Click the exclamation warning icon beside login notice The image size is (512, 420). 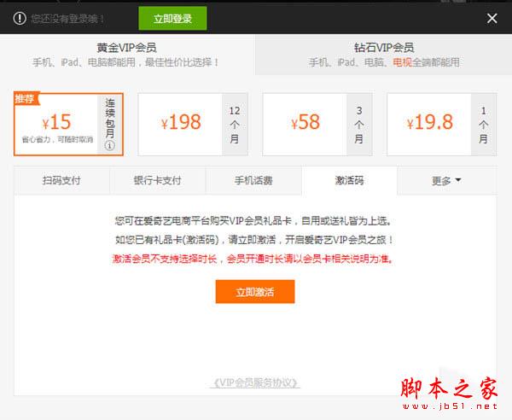tap(20, 18)
